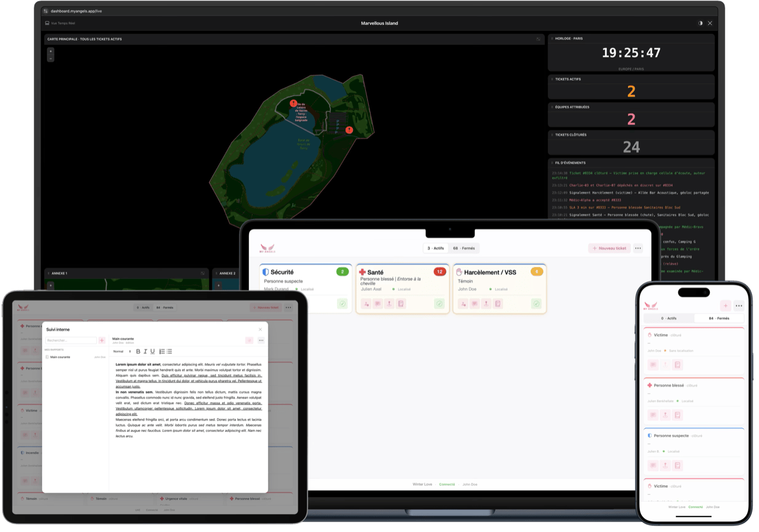Collapse the Horloge - Paris panel
Image resolution: width=759 pixels, height=532 pixels.
click(x=552, y=39)
